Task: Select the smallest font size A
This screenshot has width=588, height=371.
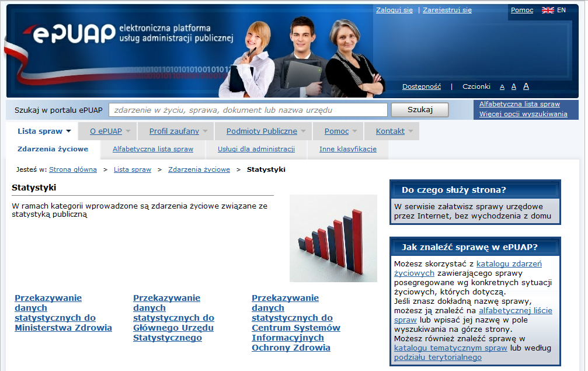Action: [x=502, y=87]
